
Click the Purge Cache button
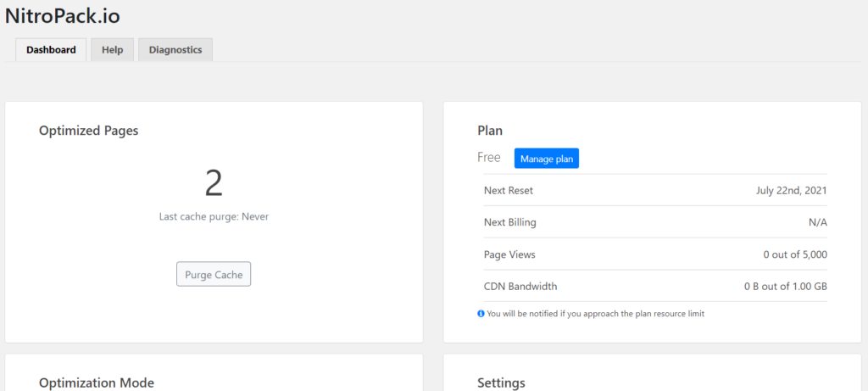coord(214,274)
